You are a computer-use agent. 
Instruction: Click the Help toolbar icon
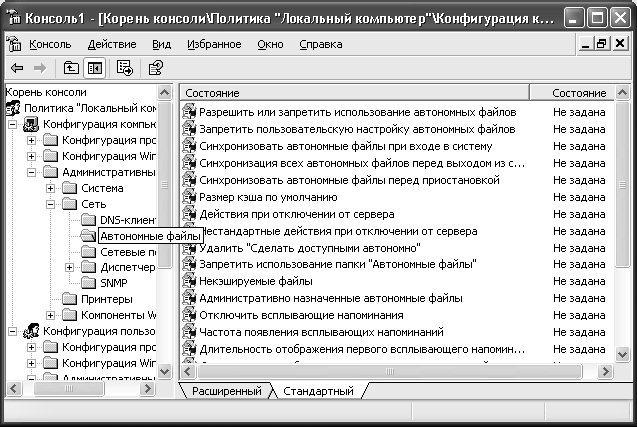point(155,68)
